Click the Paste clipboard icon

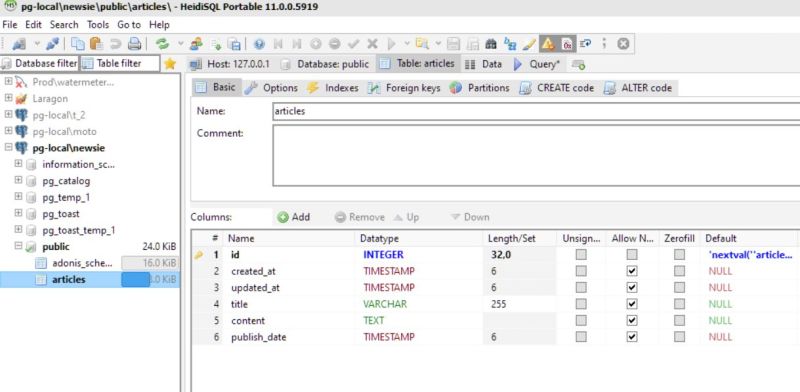(96, 44)
